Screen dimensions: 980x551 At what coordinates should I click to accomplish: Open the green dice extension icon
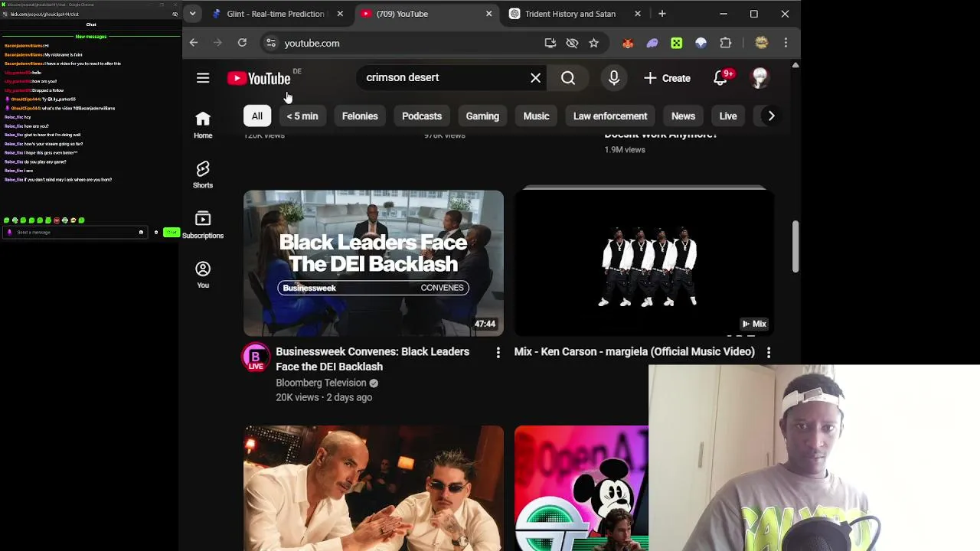pos(677,43)
